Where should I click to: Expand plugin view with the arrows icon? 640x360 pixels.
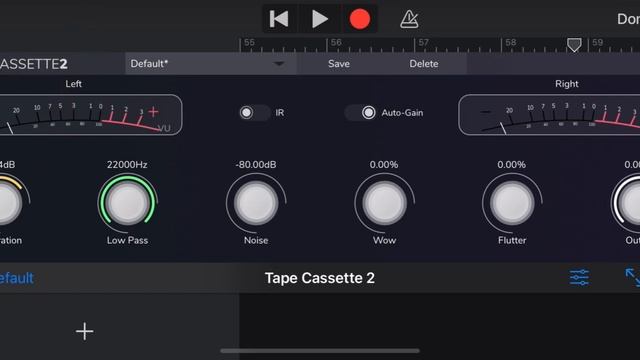(633, 278)
